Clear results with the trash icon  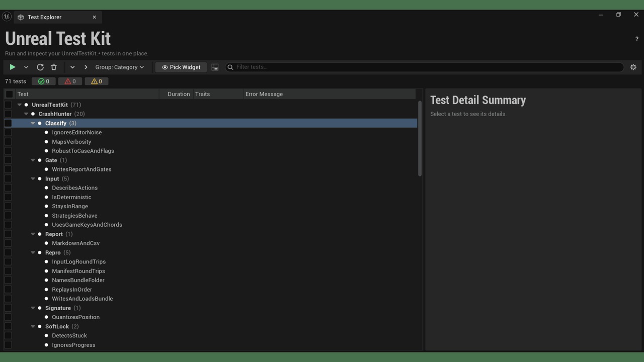54,67
